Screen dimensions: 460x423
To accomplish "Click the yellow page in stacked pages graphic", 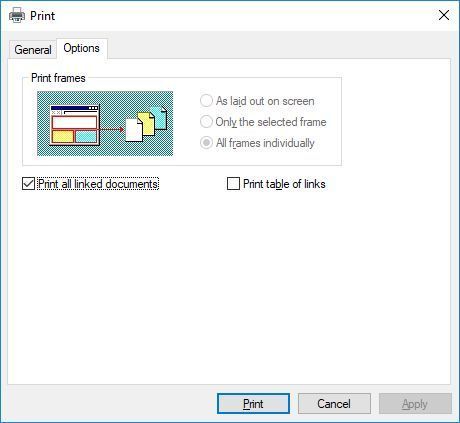I will pyautogui.click(x=147, y=123).
